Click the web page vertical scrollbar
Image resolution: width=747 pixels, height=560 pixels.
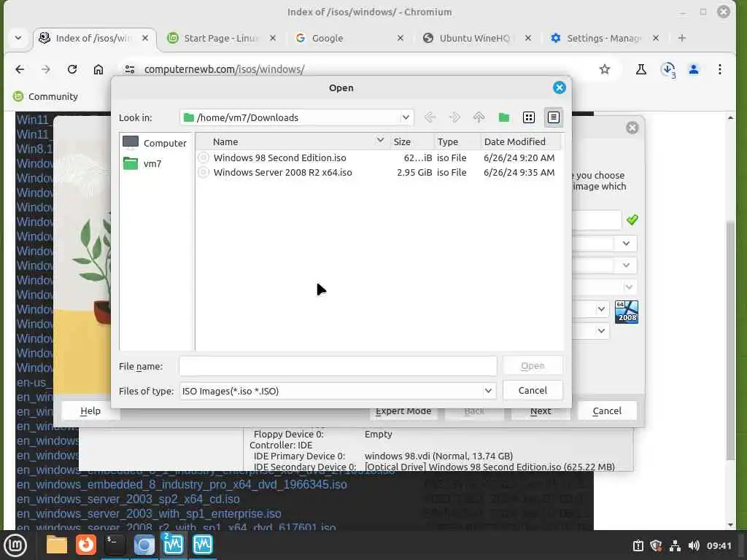click(730, 340)
